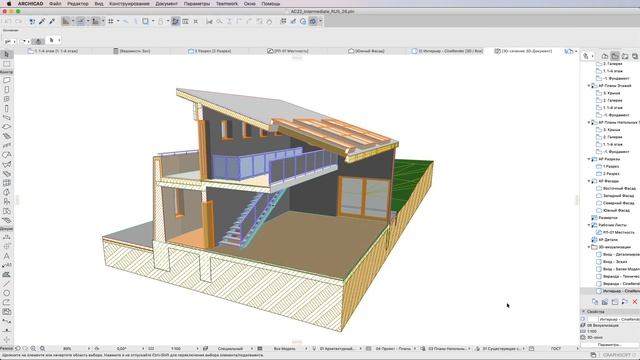Select the Zone tool
640x360 pixels.
(x=7, y=211)
